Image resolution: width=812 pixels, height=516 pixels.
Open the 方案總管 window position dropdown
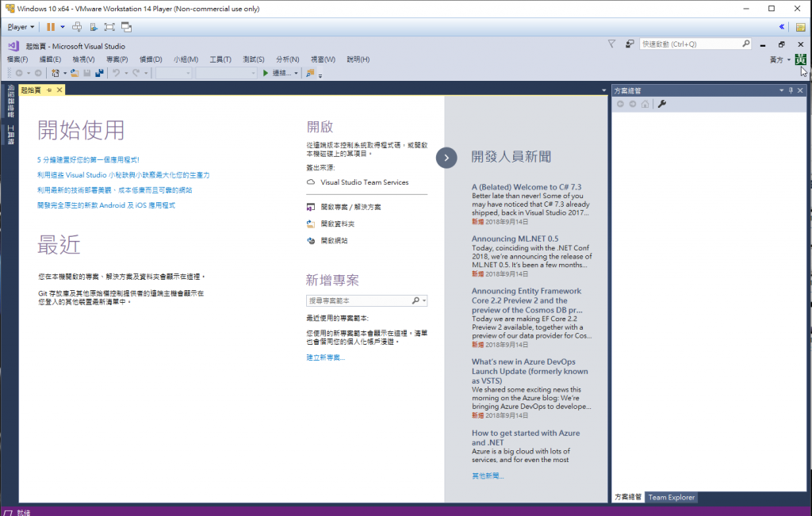781,90
